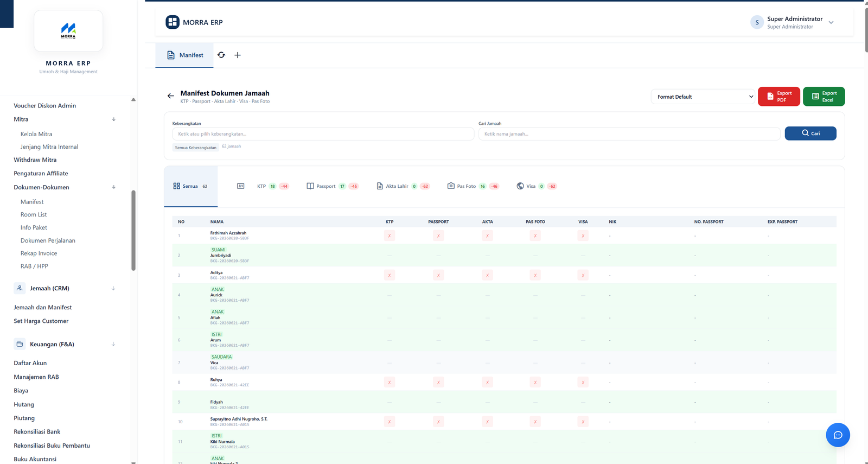Collapse the Mitra sidebar section arrow
The width and height of the screenshot is (868, 464).
(x=114, y=119)
